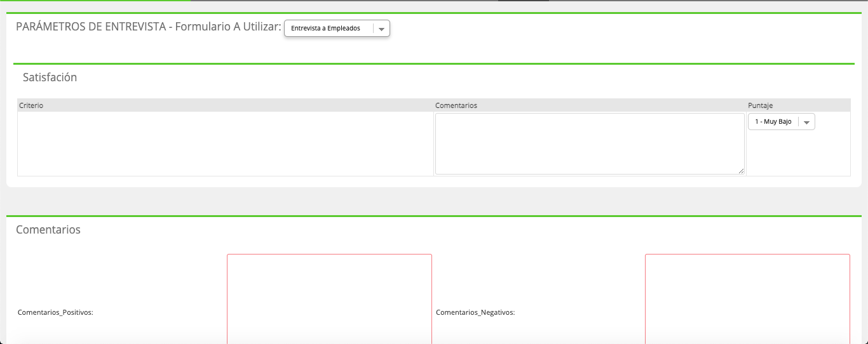Viewport: 868px width, 344px height.
Task: Click the arrow of the Puntaje combo box
Action: pyautogui.click(x=806, y=122)
